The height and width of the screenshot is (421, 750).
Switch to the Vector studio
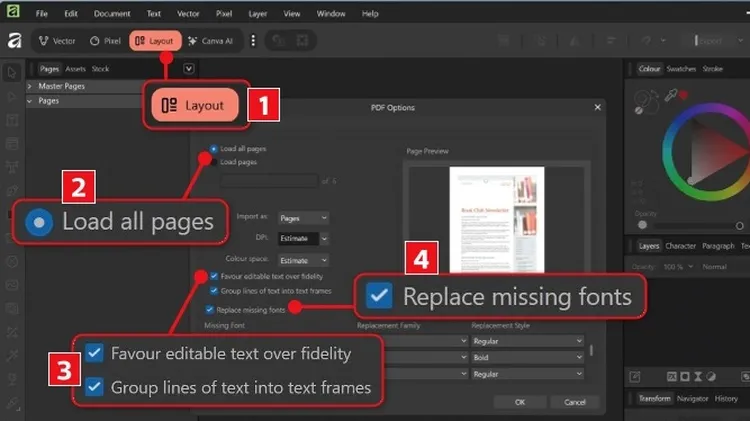click(x=56, y=41)
